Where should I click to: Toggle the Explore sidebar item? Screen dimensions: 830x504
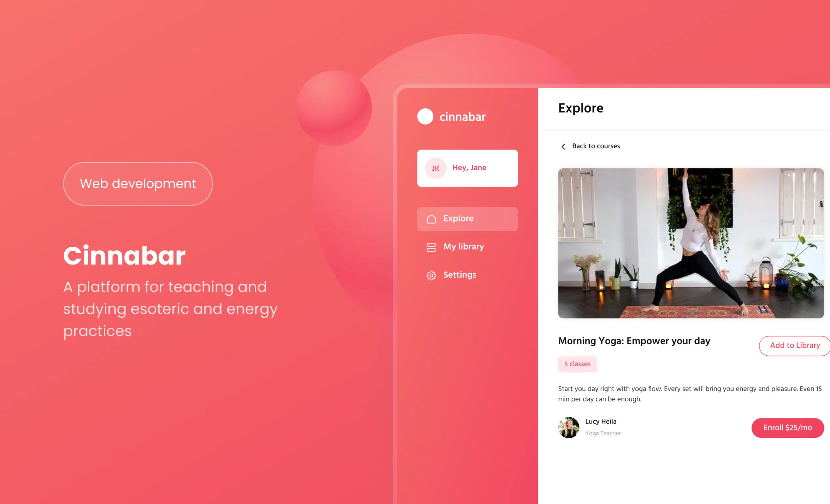[x=467, y=218]
